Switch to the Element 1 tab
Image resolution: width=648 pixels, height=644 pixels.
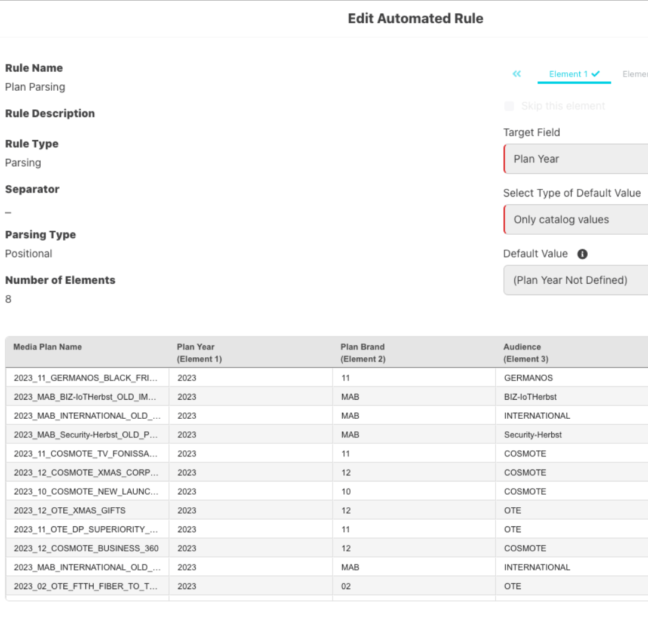568,74
